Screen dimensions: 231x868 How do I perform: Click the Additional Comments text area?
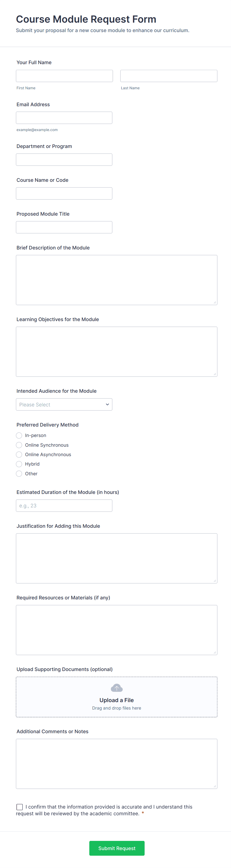(x=116, y=764)
